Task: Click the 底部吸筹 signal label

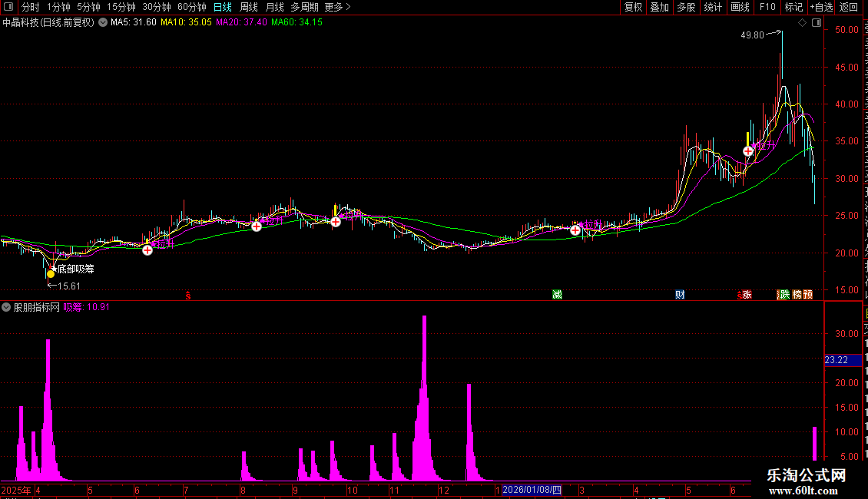Action: (76, 269)
